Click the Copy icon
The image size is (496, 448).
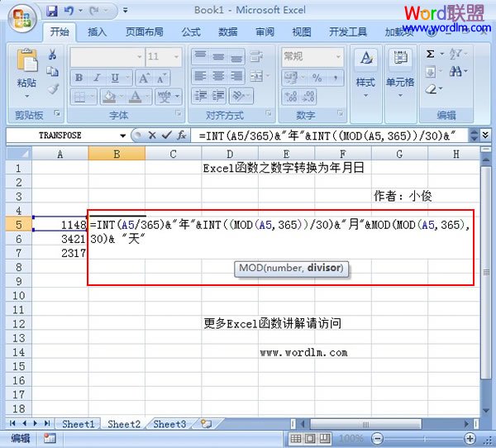[53, 72]
